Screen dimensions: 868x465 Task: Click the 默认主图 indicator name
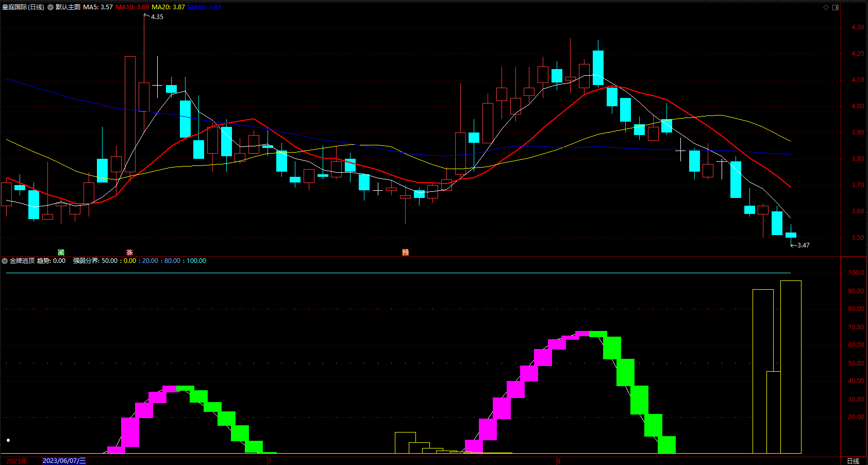(x=68, y=7)
